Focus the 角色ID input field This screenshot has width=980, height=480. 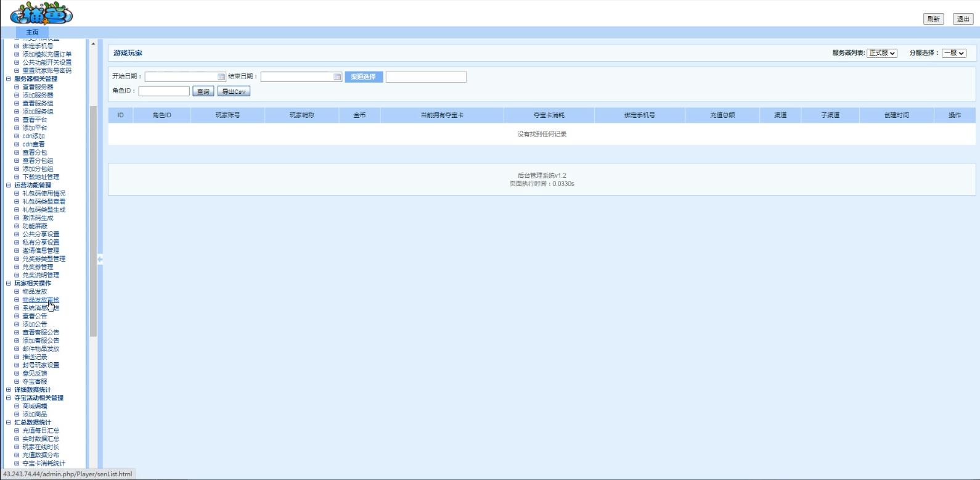tap(164, 91)
